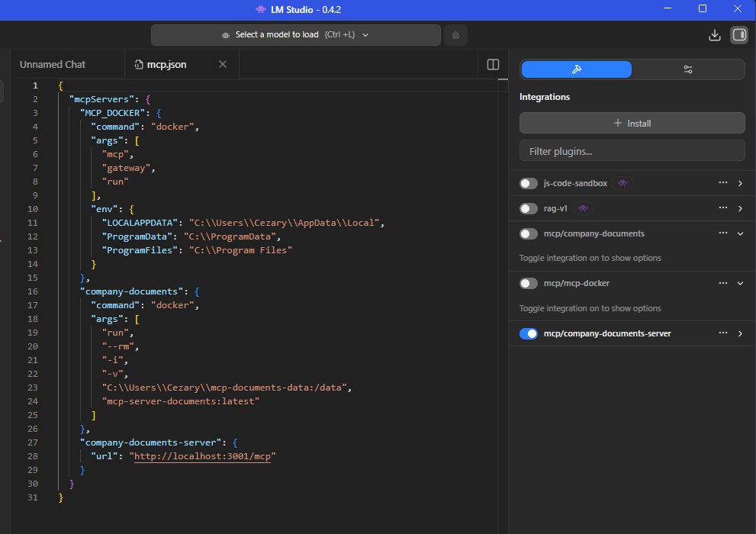Click the purple badge next to rag-v1
Image resolution: width=756 pixels, height=534 pixels.
[583, 208]
